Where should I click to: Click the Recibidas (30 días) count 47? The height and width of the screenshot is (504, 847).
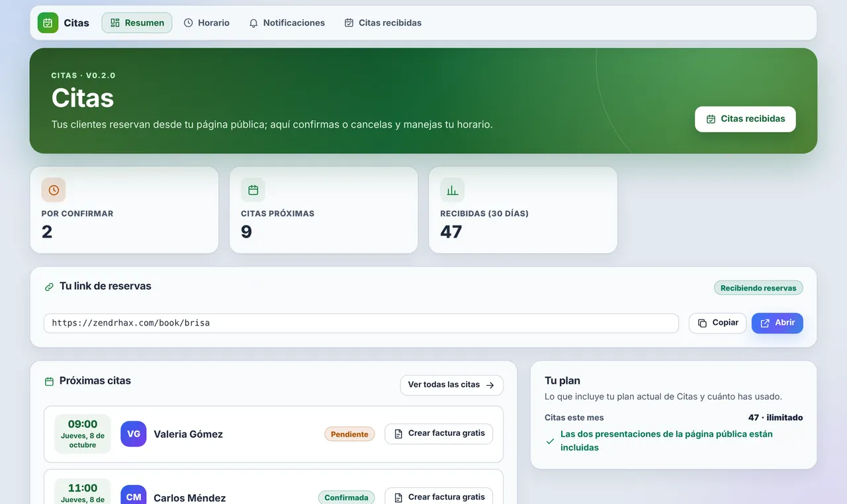coord(451,231)
